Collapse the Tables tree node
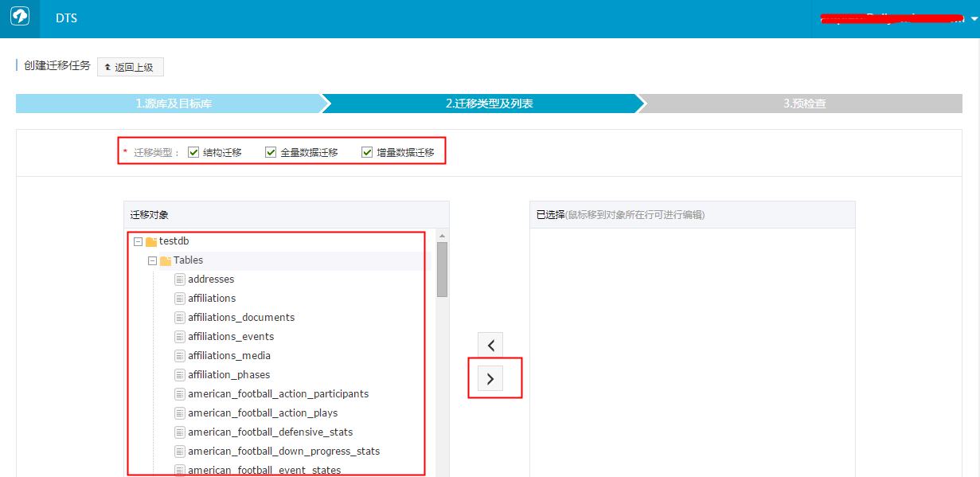Screen dimensions: 980x477 152,260
